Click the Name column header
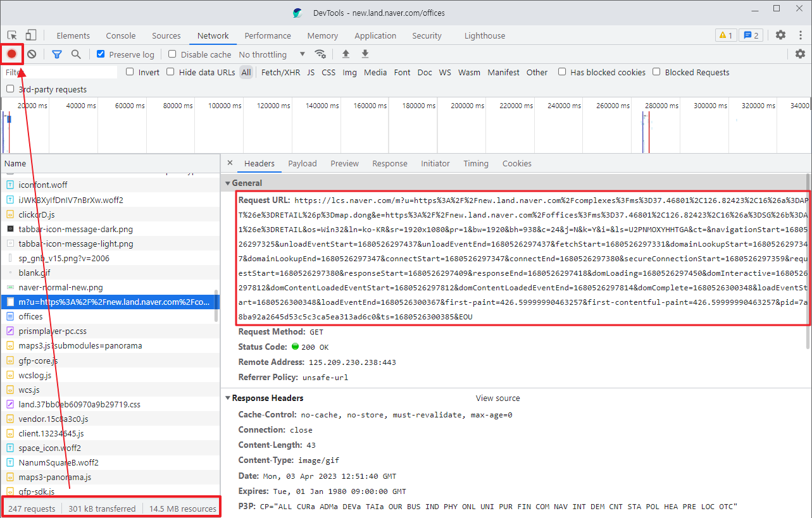Screen dimensions: 812x518 (110, 163)
